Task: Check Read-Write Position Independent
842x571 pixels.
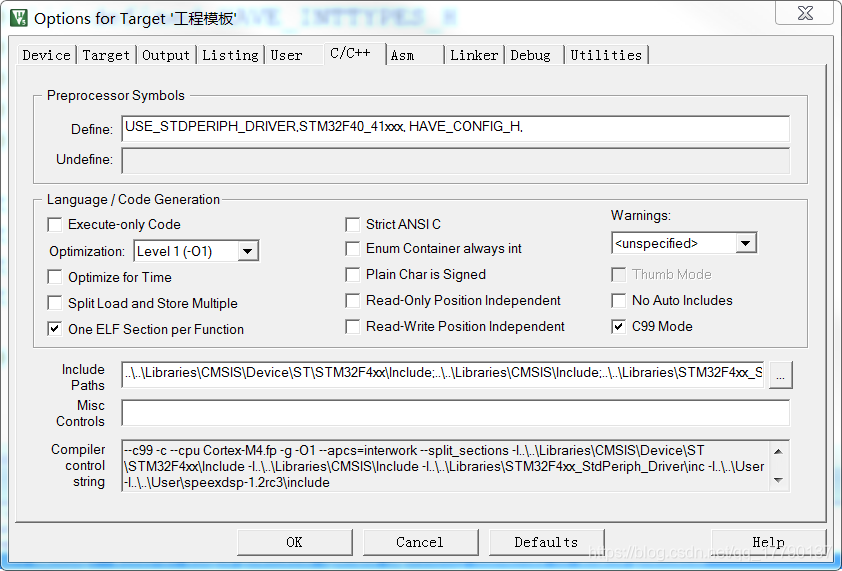Action: tap(352, 327)
